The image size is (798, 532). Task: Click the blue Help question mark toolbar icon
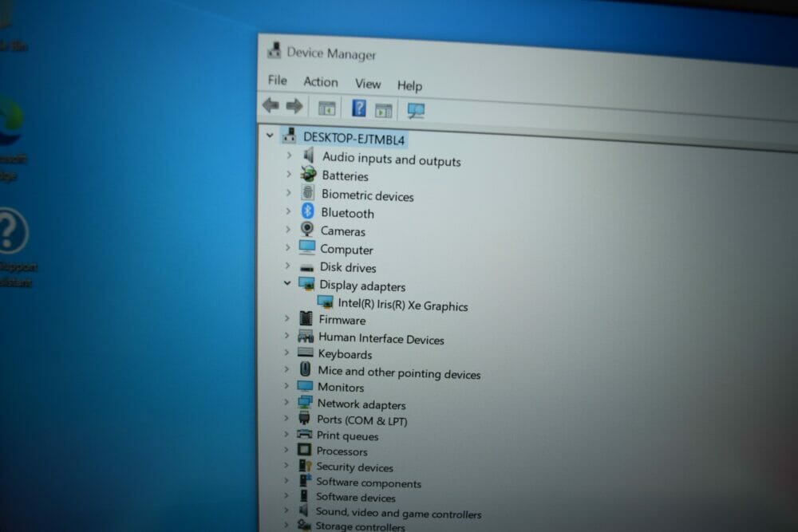(359, 108)
